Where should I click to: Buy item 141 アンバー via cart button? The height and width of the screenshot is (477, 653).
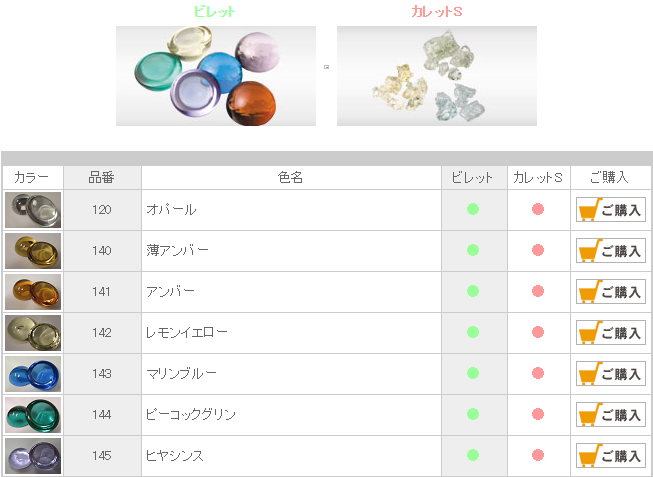tap(611, 292)
